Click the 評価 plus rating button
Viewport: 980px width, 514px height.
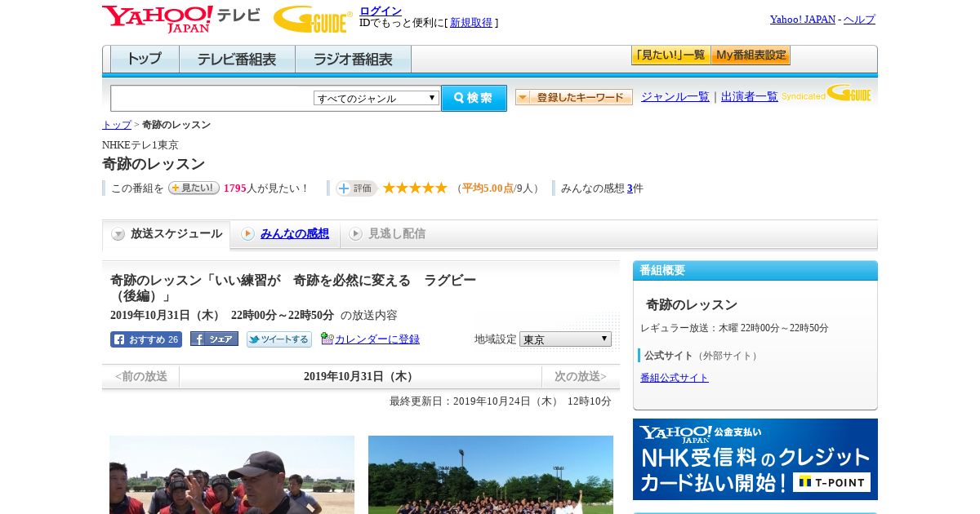(356, 188)
